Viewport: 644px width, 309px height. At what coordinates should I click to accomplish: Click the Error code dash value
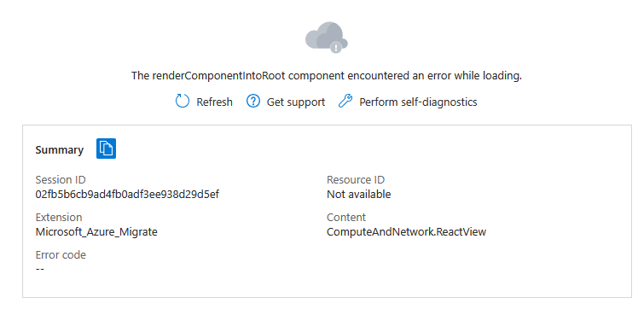(x=40, y=269)
